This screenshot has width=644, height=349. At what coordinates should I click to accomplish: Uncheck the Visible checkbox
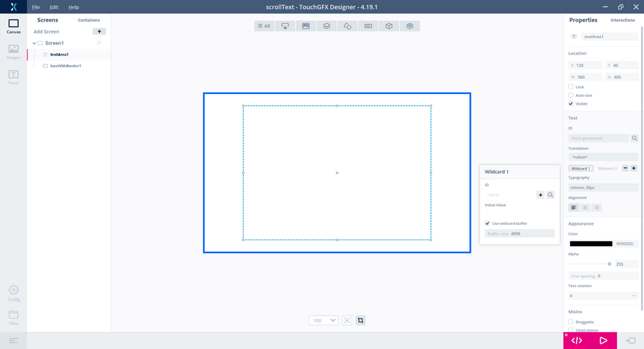pyautogui.click(x=570, y=103)
